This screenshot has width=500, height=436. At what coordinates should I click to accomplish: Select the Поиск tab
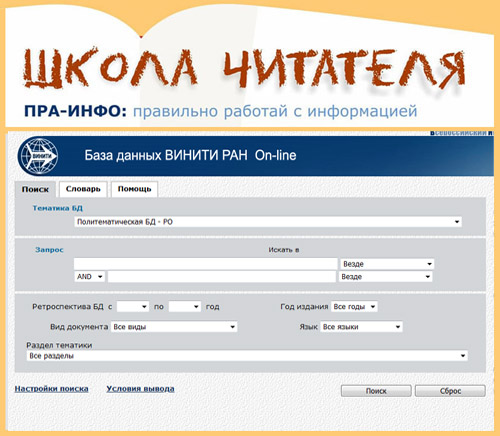[35, 189]
